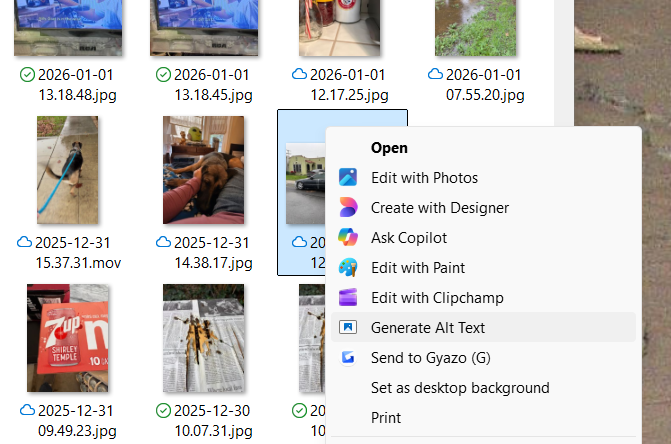Choose Print from the context menu
This screenshot has height=444, width=671.
click(483, 417)
